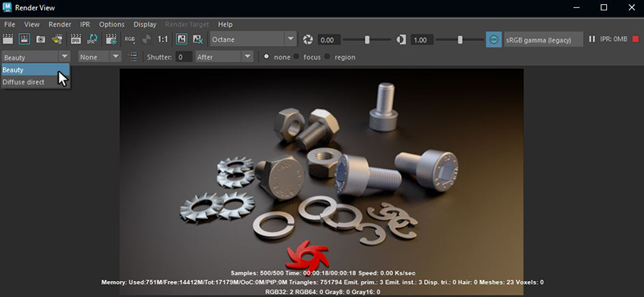644x297 pixels.
Task: Click the Keep image icon
Action: click(182, 39)
